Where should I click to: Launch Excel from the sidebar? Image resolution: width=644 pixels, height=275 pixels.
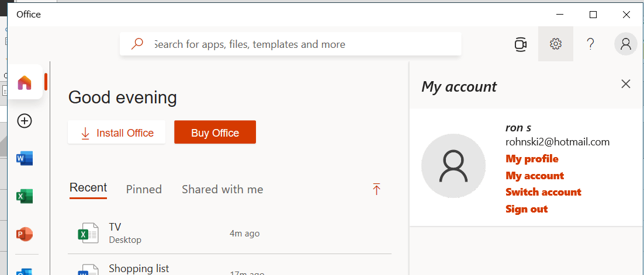tap(25, 196)
